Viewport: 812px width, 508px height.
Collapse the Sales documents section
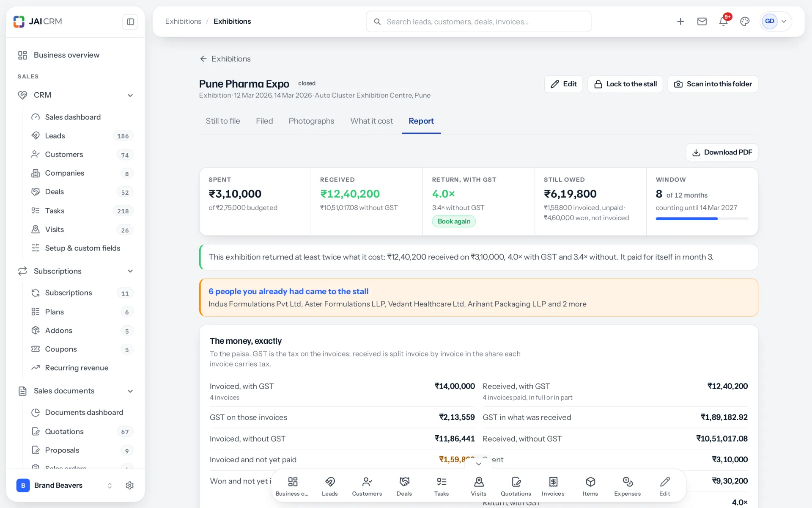[130, 391]
